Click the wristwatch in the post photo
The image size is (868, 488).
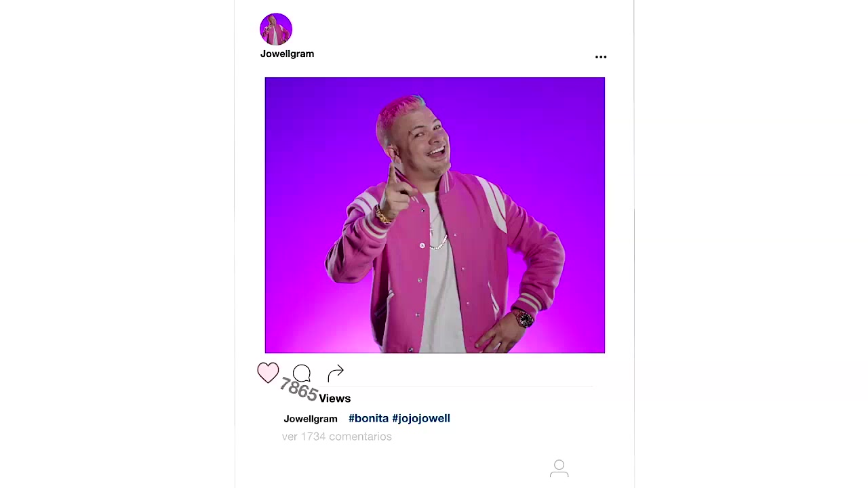(523, 318)
